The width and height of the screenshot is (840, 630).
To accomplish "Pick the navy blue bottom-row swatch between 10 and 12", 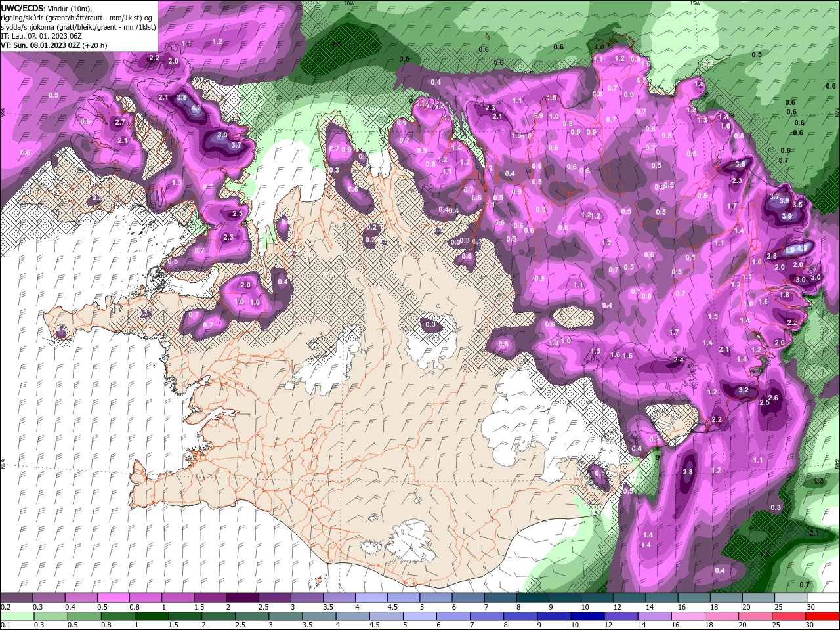I will click(586, 616).
